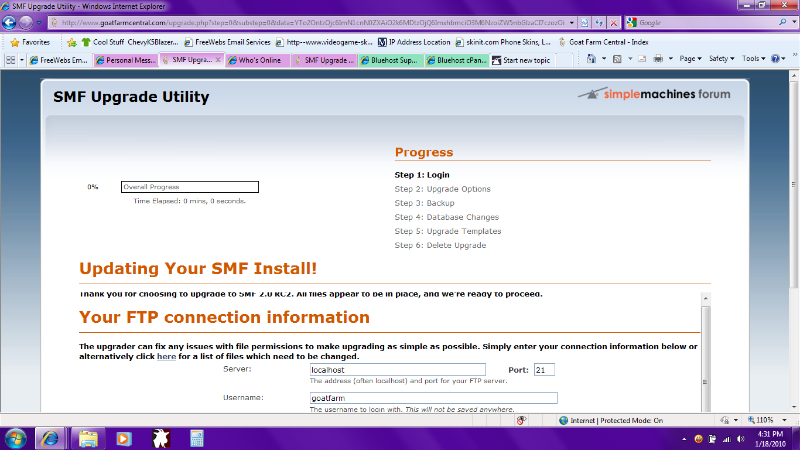Open Goat Farm Central - Index favorite
Image resolution: width=800 pixels, height=450 pixels.
(603, 42)
